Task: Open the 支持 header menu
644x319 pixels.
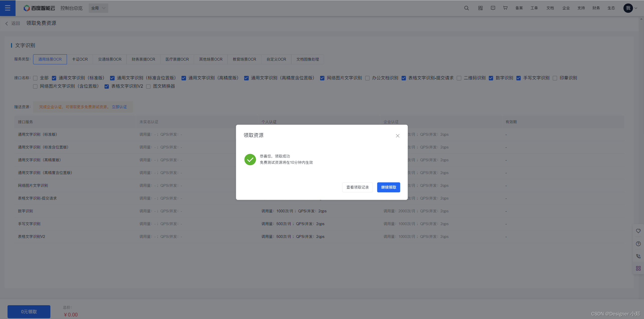Action: pyautogui.click(x=581, y=8)
